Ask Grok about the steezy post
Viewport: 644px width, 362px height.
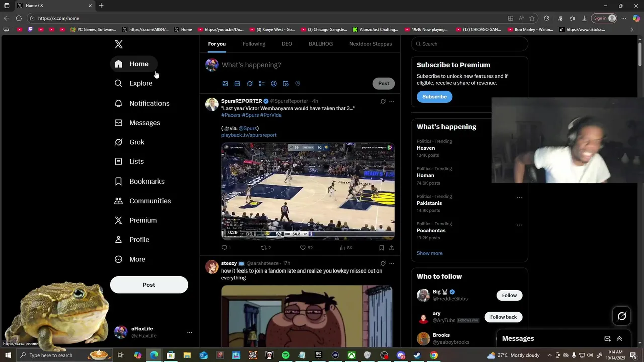(383, 263)
